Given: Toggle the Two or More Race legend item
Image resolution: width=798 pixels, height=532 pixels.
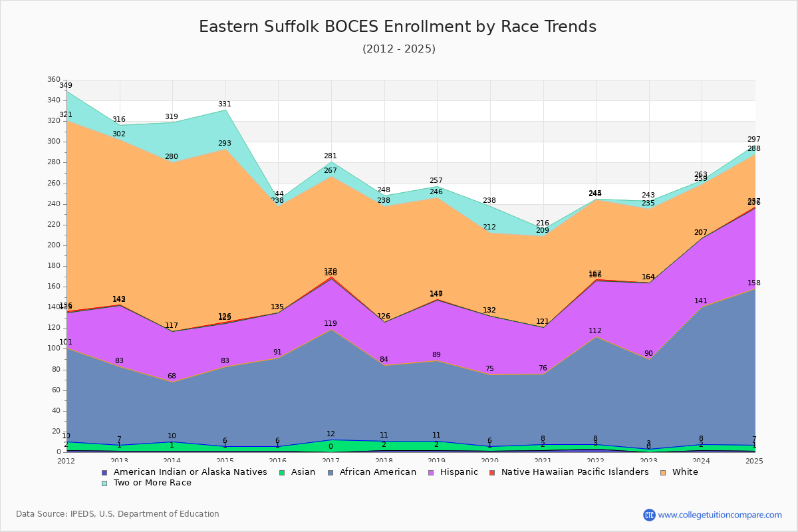Looking at the screenshot, I should pos(146,483).
